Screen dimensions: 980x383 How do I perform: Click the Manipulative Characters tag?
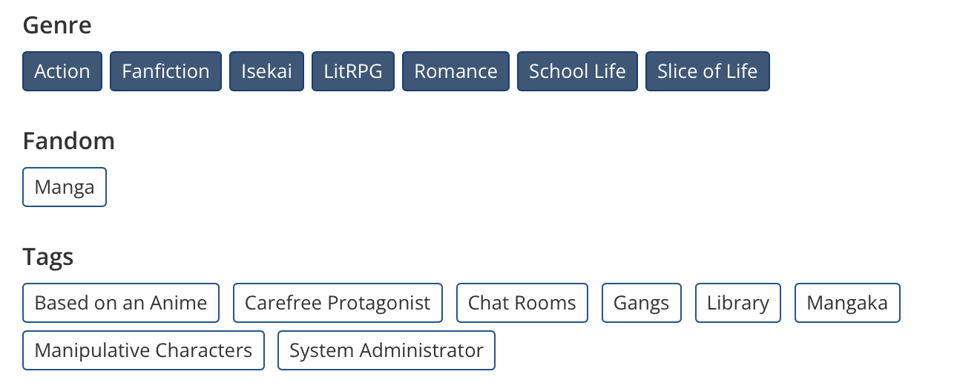[x=143, y=350]
